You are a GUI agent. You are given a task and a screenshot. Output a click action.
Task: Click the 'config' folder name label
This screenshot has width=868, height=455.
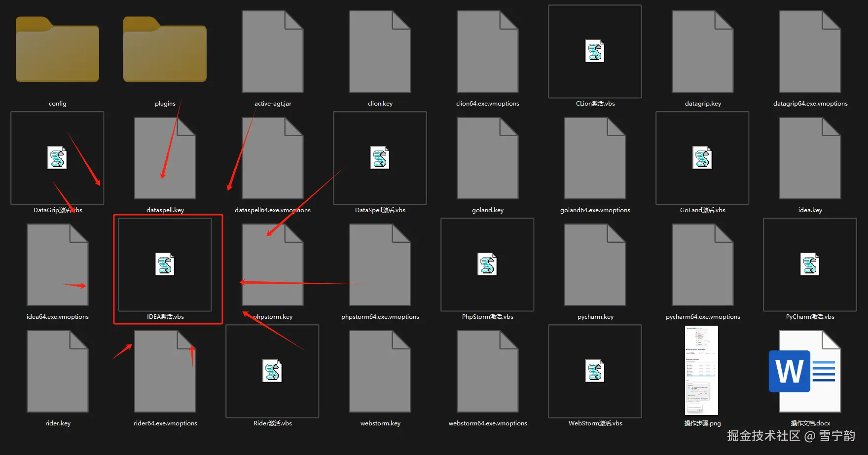[x=58, y=104]
